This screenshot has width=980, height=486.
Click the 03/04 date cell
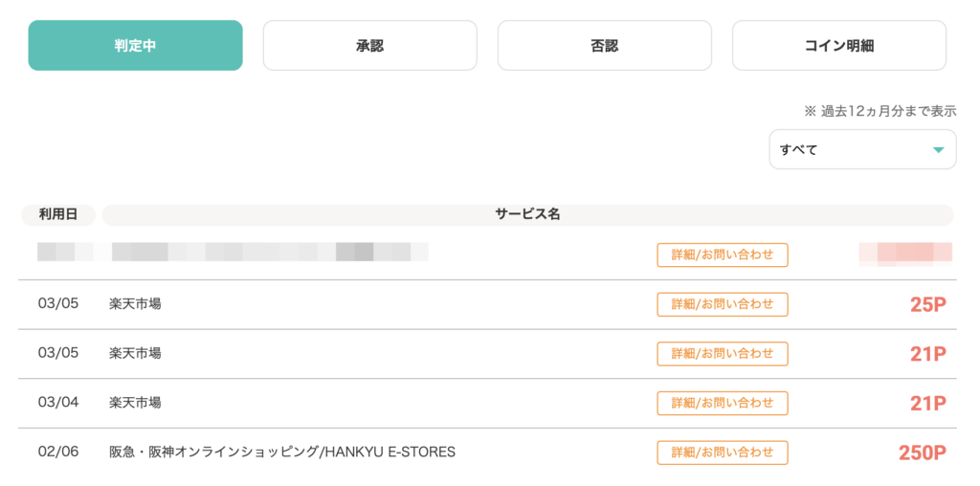pyautogui.click(x=58, y=402)
